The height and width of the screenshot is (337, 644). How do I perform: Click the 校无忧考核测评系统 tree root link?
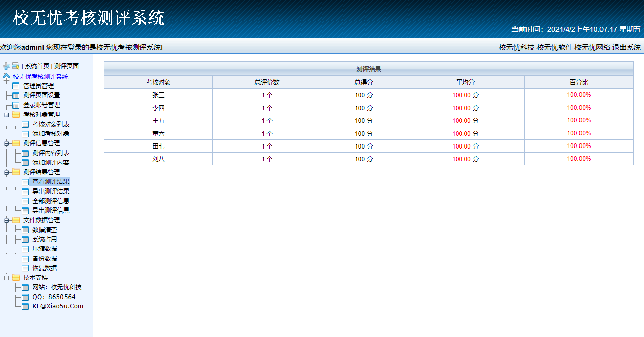[x=40, y=77]
